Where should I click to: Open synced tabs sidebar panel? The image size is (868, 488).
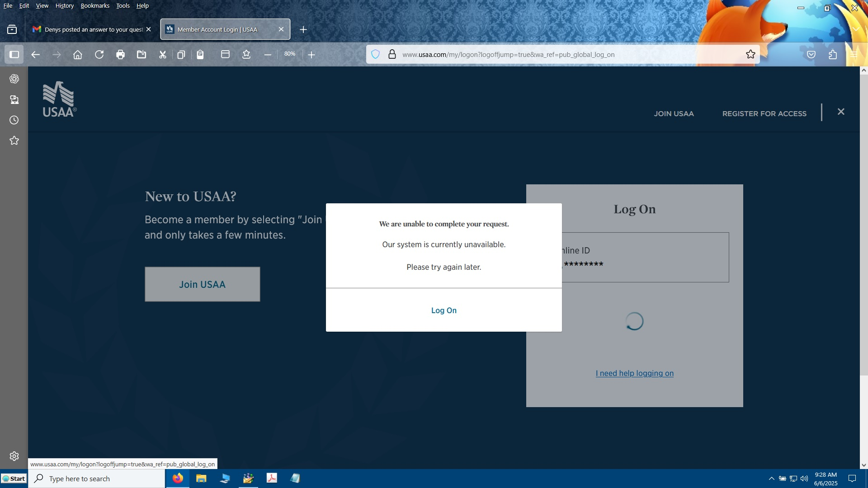tap(14, 99)
